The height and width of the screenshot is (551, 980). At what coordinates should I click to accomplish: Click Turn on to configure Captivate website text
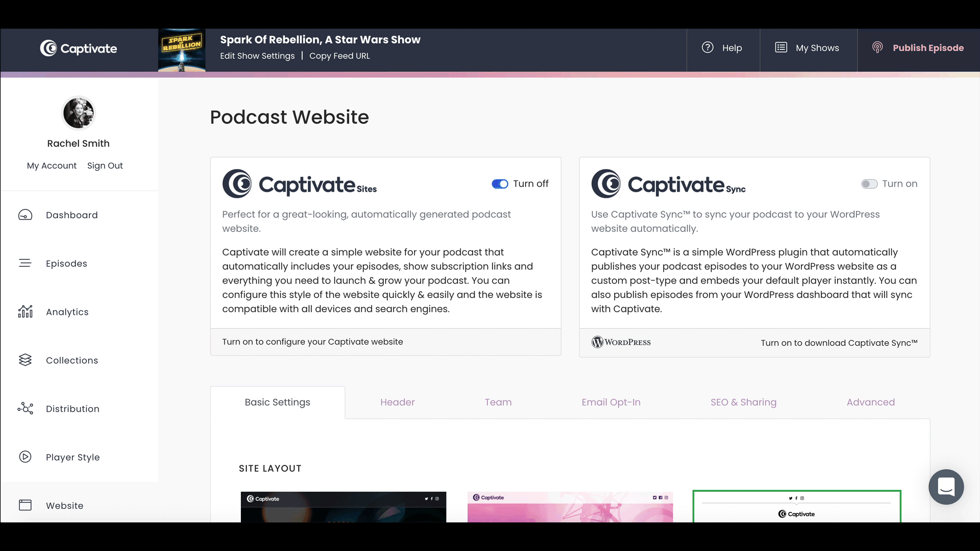(312, 342)
